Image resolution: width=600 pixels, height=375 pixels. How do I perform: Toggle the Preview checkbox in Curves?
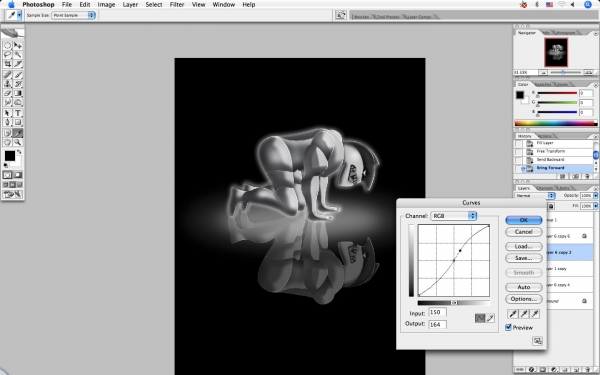[x=508, y=327]
